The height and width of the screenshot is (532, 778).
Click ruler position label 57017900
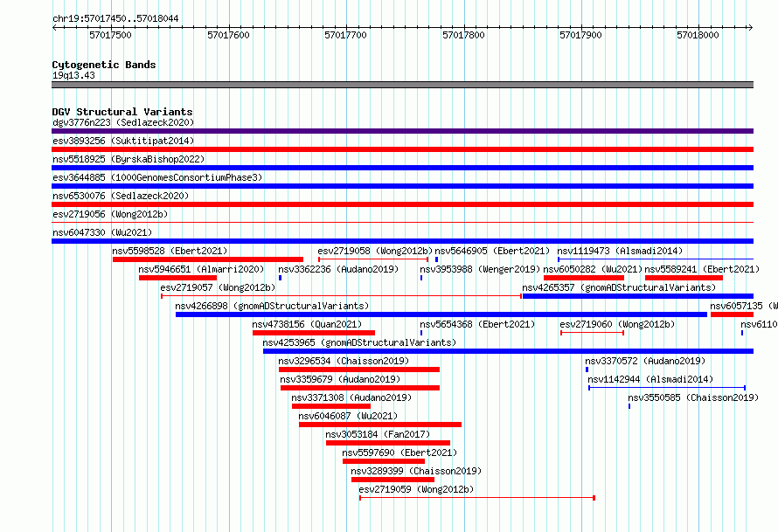coord(580,35)
